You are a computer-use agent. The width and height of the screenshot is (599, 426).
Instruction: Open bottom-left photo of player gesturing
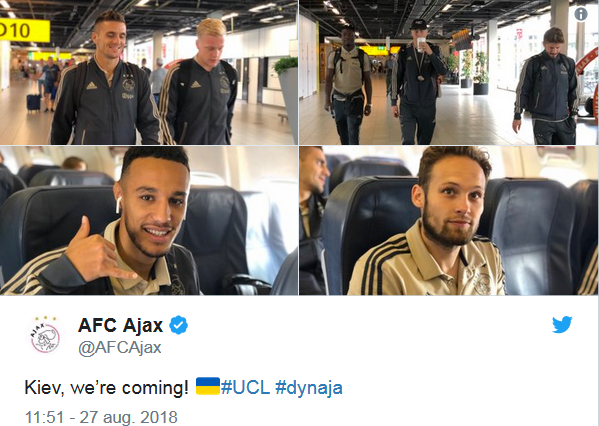pos(149,220)
